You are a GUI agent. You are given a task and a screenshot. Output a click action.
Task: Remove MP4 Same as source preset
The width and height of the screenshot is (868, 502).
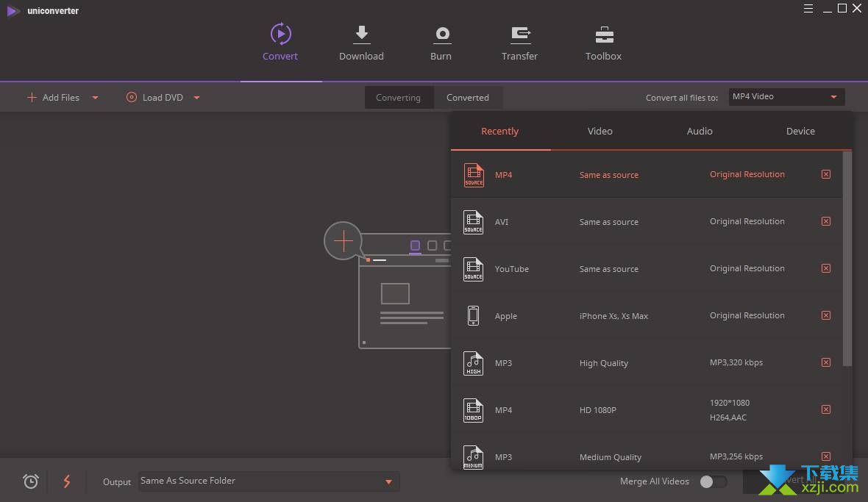click(826, 174)
